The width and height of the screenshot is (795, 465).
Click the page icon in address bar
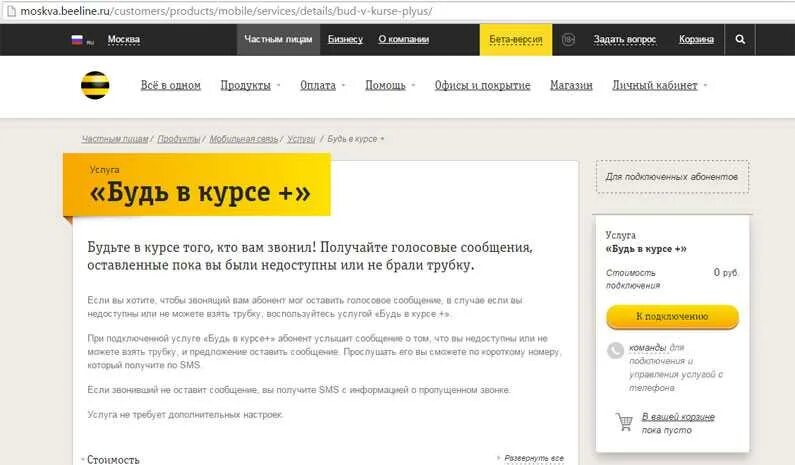click(10, 11)
